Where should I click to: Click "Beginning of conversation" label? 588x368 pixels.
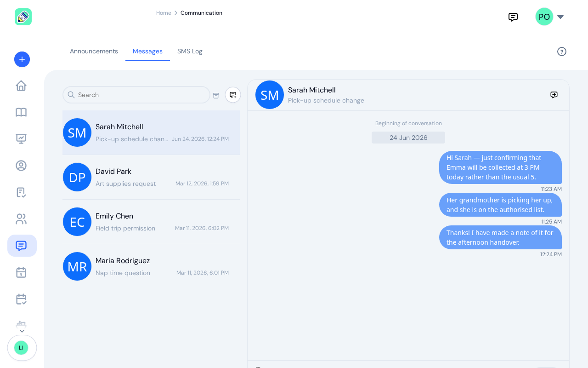pos(408,123)
